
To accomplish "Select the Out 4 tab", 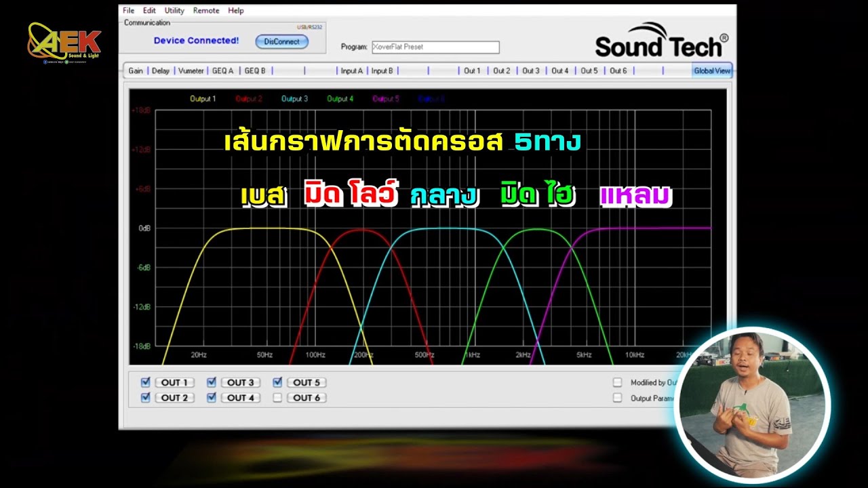I will point(560,70).
